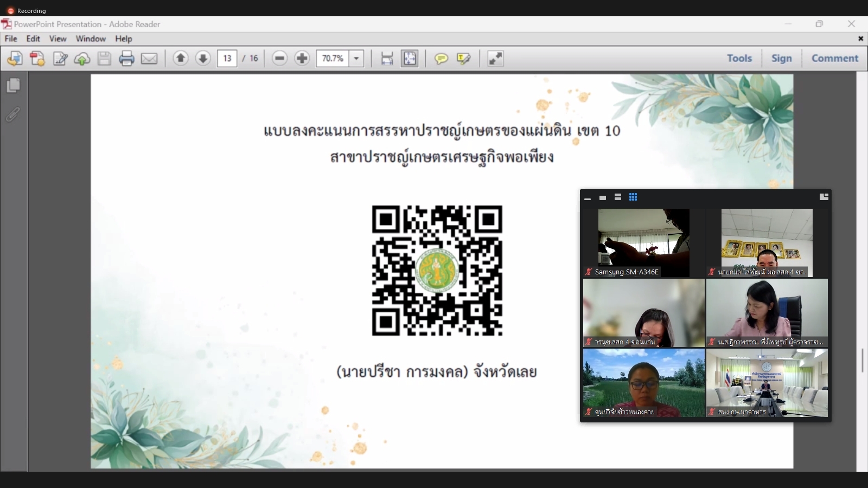Click the zoom out minus button
868x488 pixels.
(279, 58)
